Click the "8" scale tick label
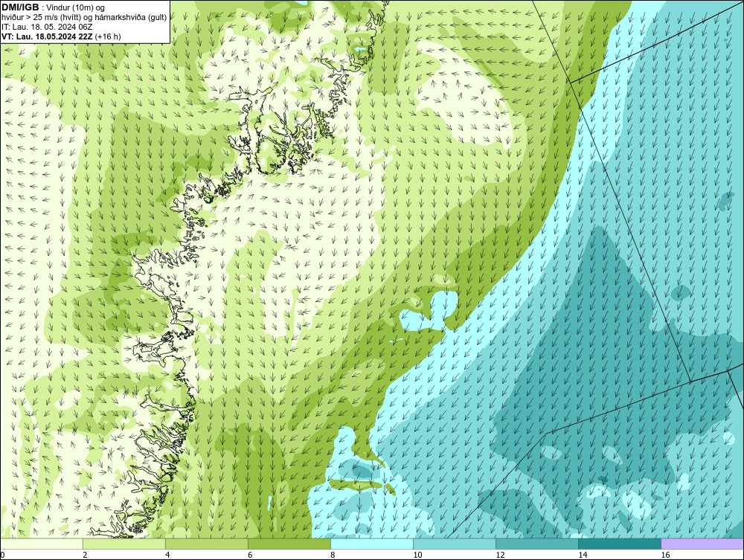 click(x=333, y=555)
